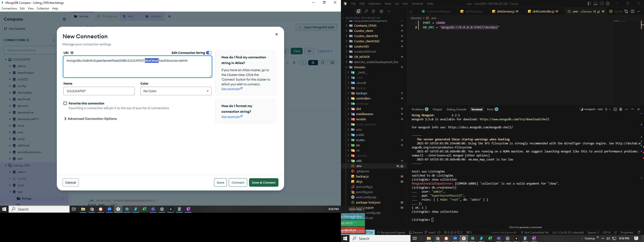Toggle bottom panel layout icon in Cursor
This screenshot has height=242, width=644.
pyautogui.click(x=595, y=4)
